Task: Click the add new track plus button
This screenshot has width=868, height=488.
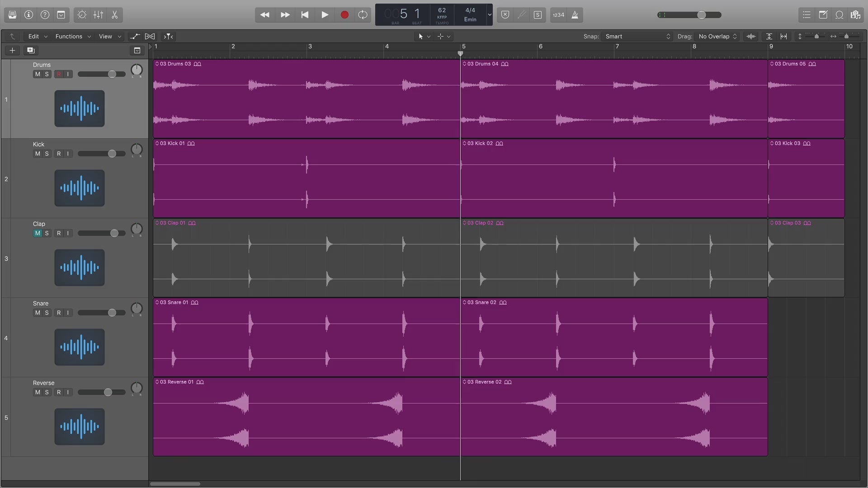Action: pyautogui.click(x=12, y=50)
